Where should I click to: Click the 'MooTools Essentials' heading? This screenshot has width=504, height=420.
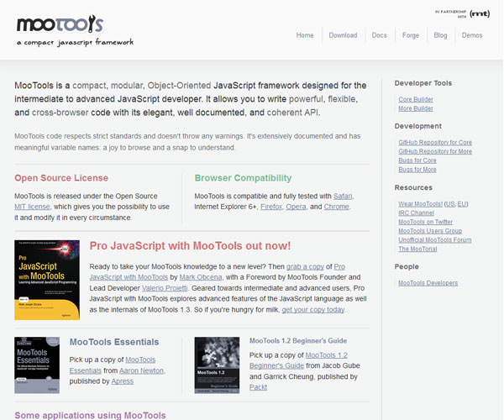(114, 342)
